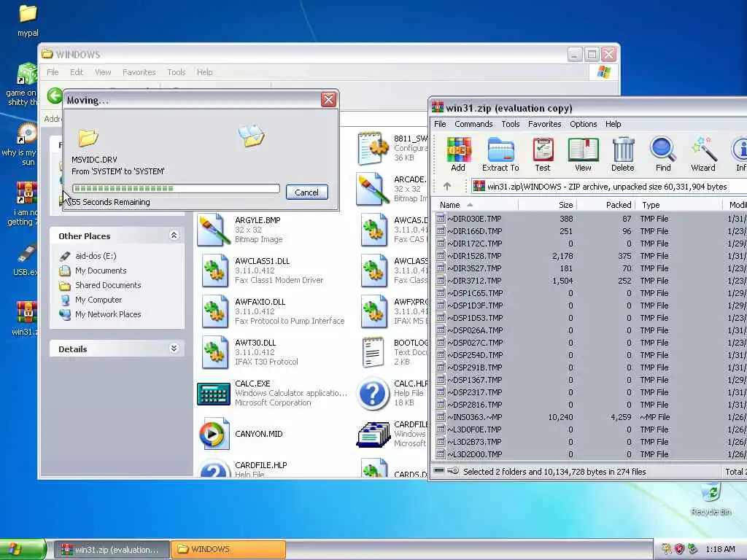This screenshot has width=747, height=560.
Task: Cancel the Moving file operation
Action: pos(307,192)
